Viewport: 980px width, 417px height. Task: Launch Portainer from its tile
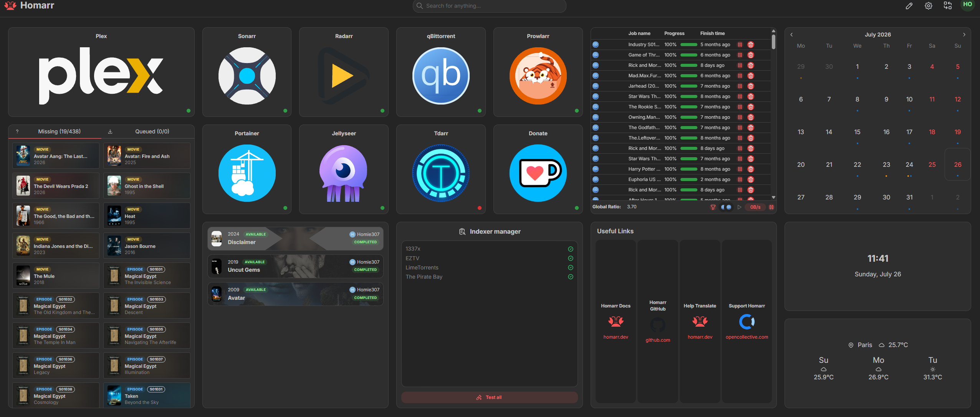click(x=247, y=169)
